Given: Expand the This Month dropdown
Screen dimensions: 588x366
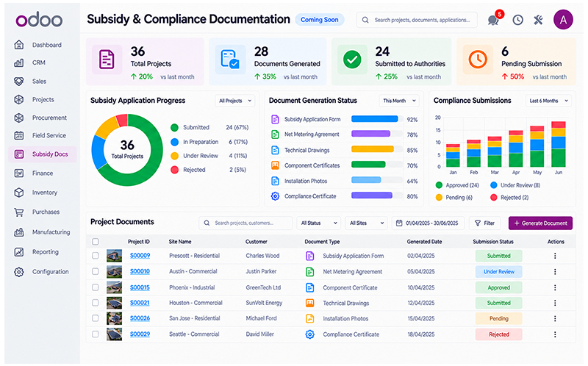Looking at the screenshot, I should [399, 101].
